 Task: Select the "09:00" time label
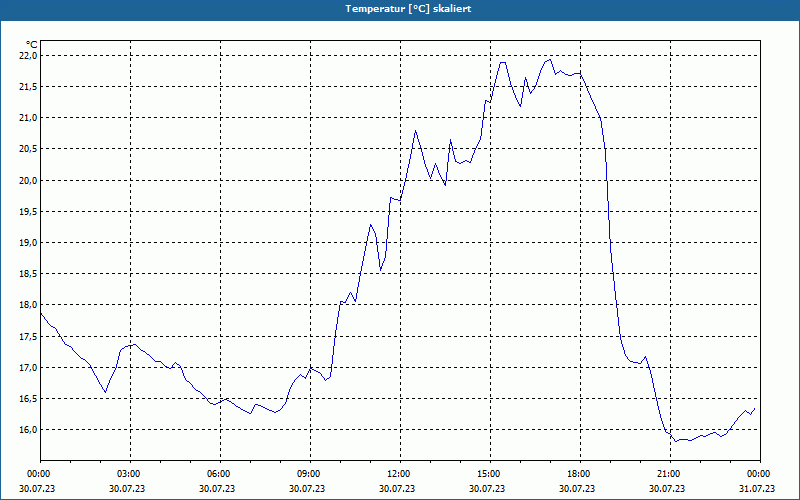pyautogui.click(x=307, y=474)
